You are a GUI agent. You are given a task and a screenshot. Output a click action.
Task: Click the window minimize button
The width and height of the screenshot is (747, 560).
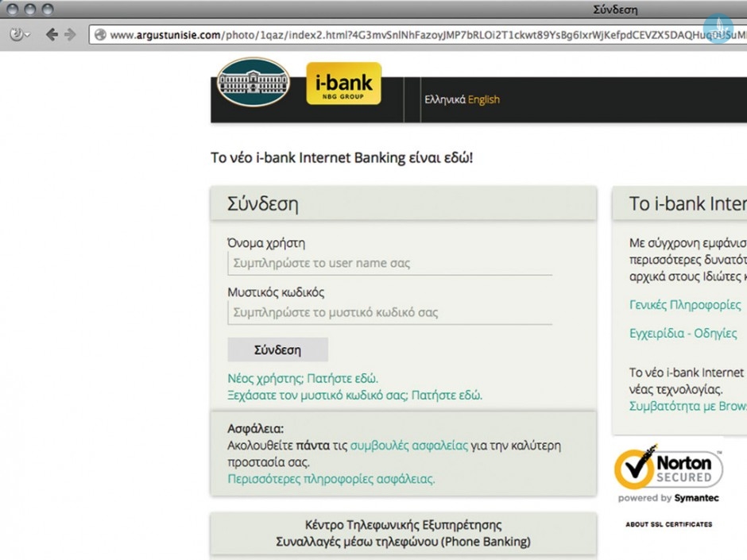pos(30,9)
